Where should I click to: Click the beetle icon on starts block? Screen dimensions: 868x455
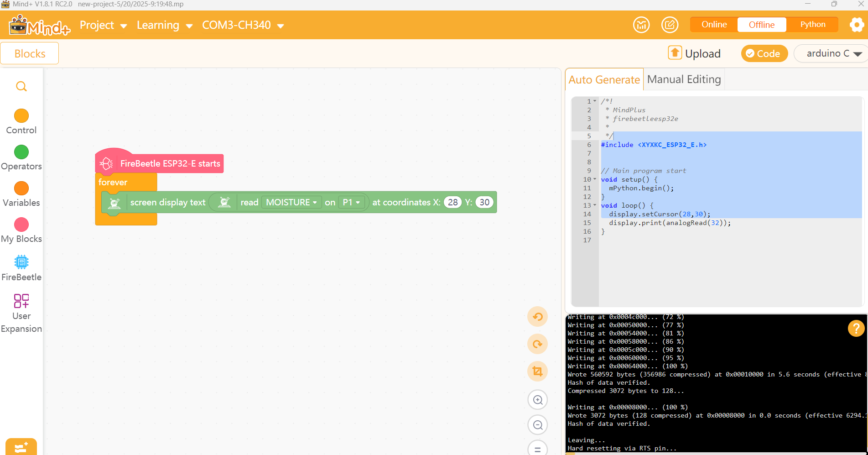pyautogui.click(x=107, y=163)
